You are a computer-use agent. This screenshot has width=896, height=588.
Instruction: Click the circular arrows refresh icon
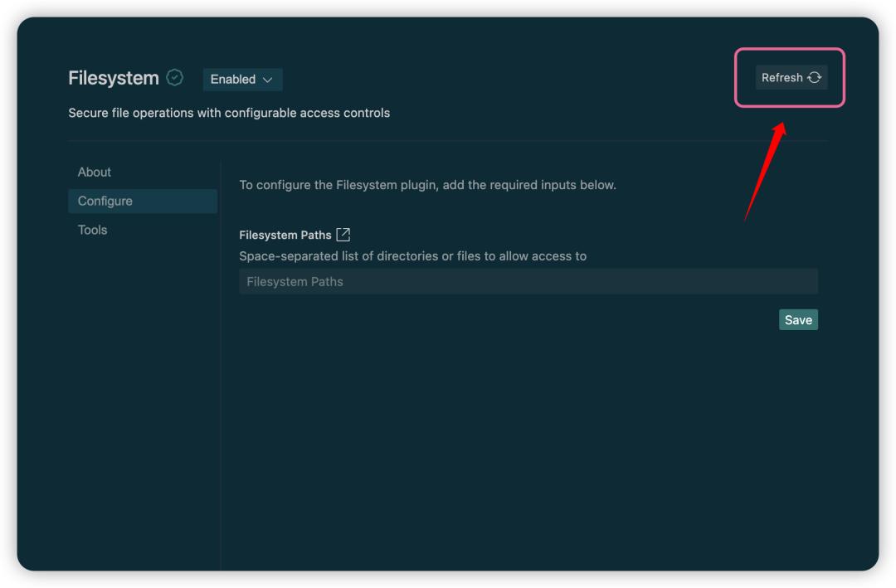[x=814, y=77]
